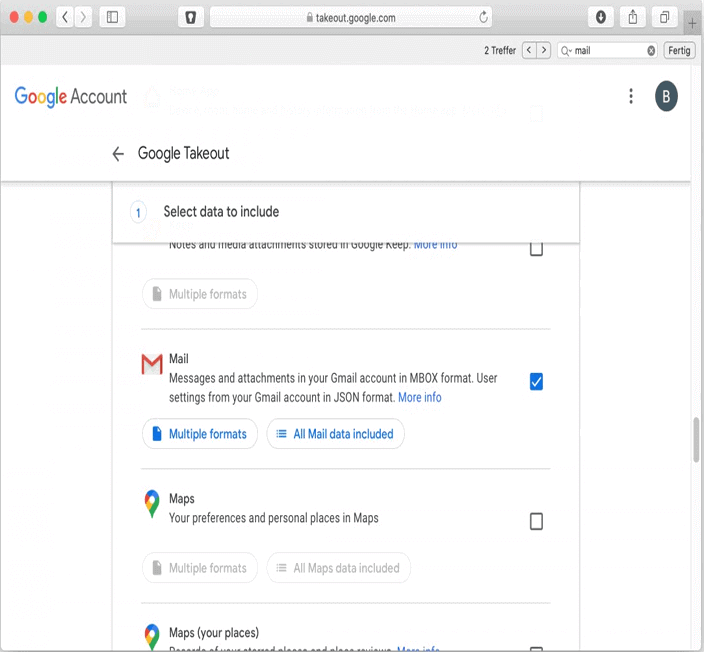This screenshot has width=704, height=652.
Task: Clear the 'mail' find text
Action: (651, 51)
